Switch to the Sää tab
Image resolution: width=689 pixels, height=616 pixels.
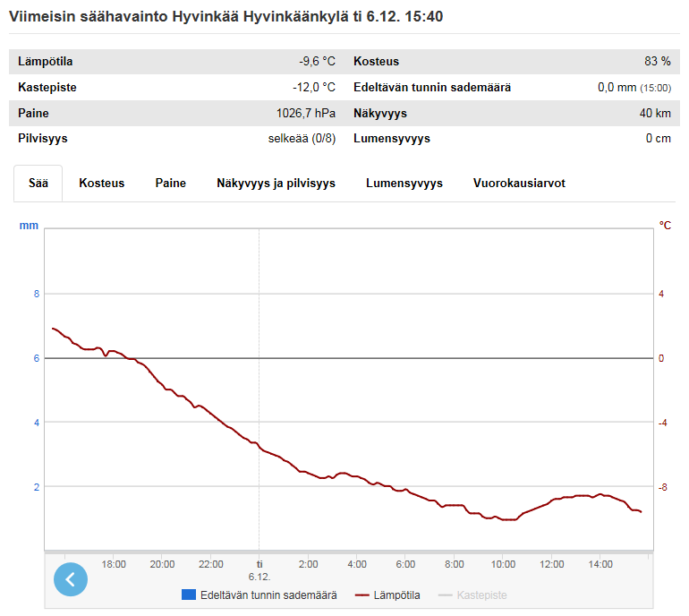(38, 183)
